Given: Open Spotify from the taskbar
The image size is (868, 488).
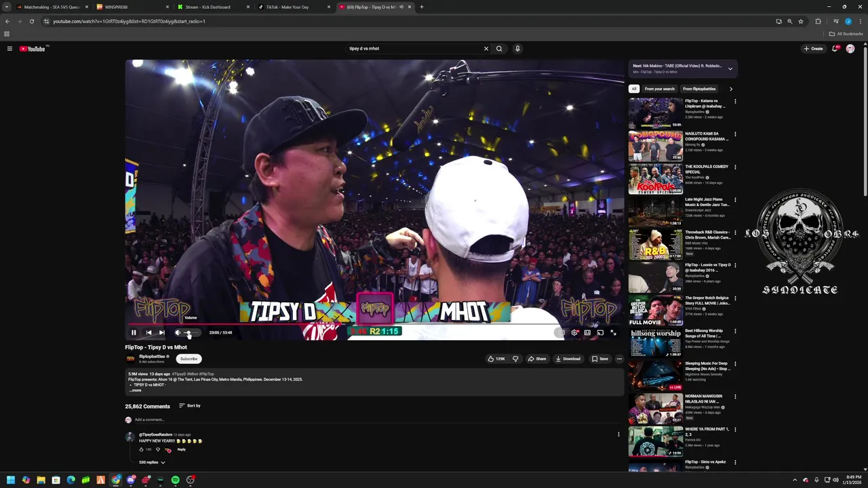Looking at the screenshot, I should pos(176,480).
